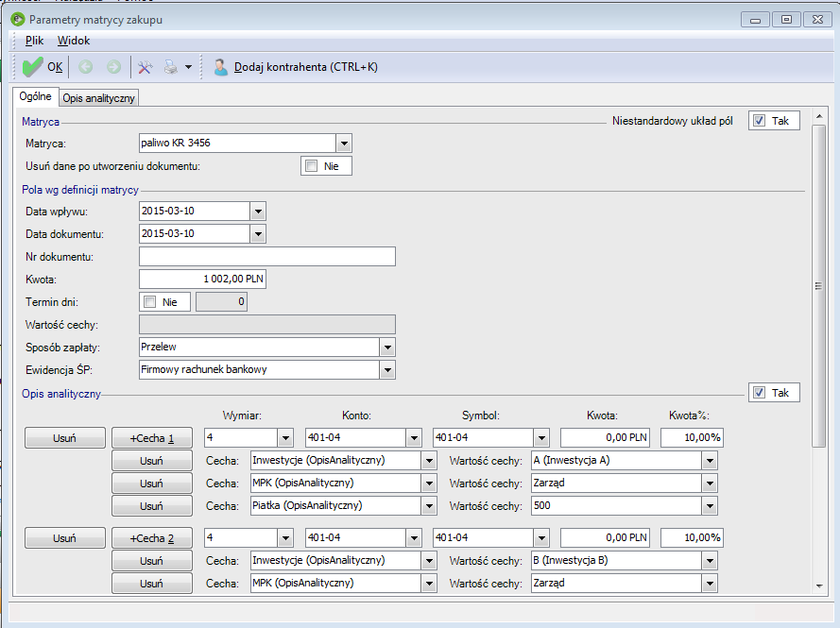840x628 pixels.
Task: Expand the second row Symbol dropdown
Action: tap(541, 537)
